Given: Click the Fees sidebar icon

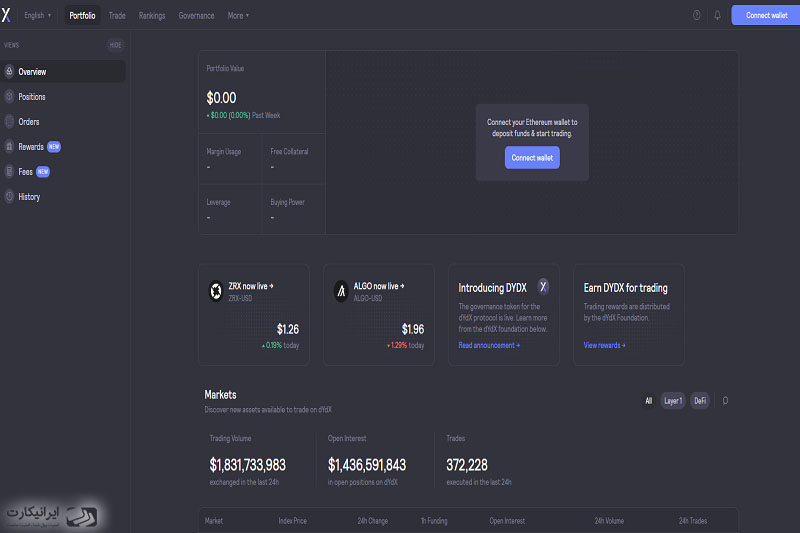Looking at the screenshot, I should tap(9, 171).
